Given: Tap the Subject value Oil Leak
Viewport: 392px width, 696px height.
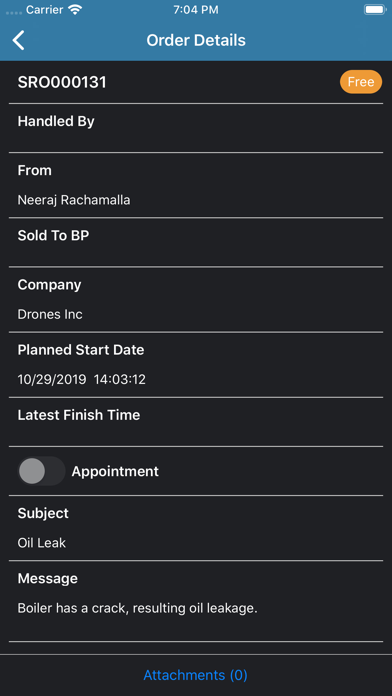Looking at the screenshot, I should [x=42, y=543].
